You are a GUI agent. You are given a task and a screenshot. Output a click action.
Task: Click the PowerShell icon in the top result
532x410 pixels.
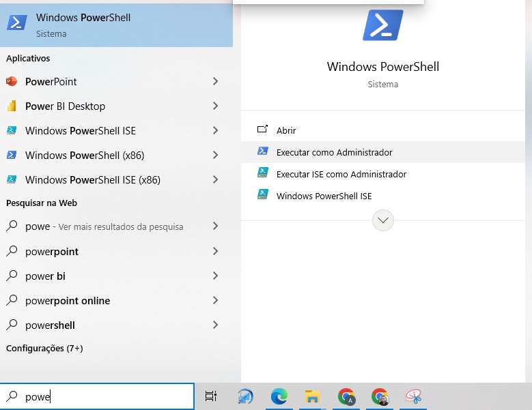pyautogui.click(x=16, y=23)
